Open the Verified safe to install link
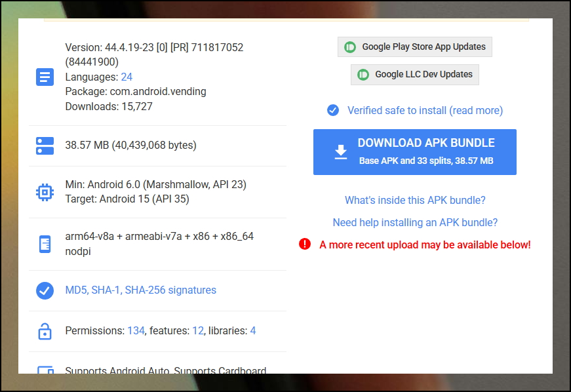 pyautogui.click(x=425, y=110)
